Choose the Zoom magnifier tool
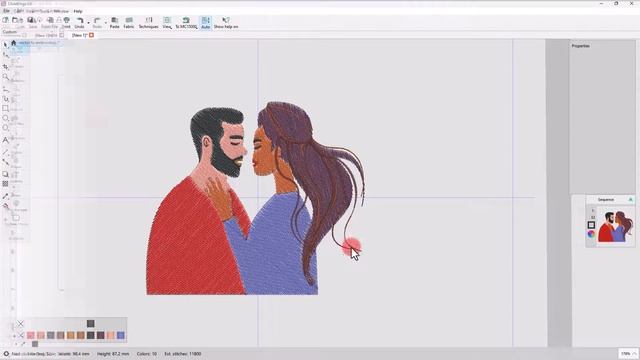 [5, 77]
